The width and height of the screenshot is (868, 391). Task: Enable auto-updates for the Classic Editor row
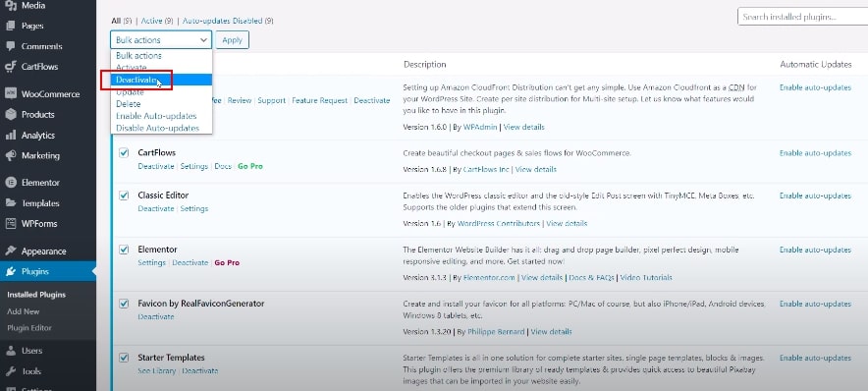pyautogui.click(x=815, y=195)
